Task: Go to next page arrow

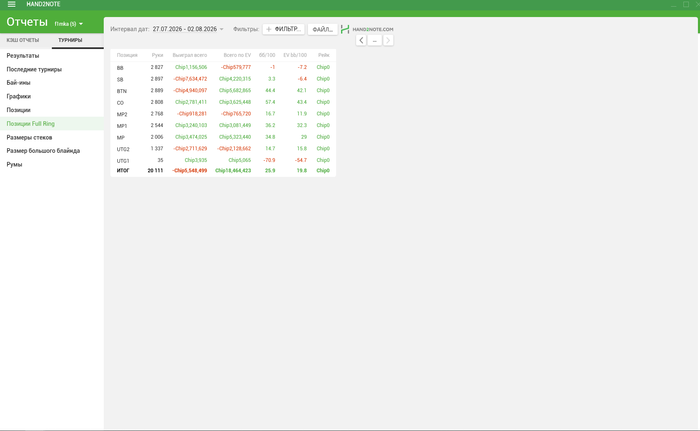Action: coord(388,41)
